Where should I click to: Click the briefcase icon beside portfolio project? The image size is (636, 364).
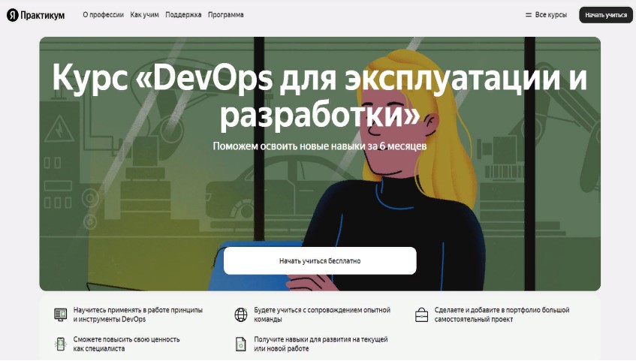click(x=422, y=314)
